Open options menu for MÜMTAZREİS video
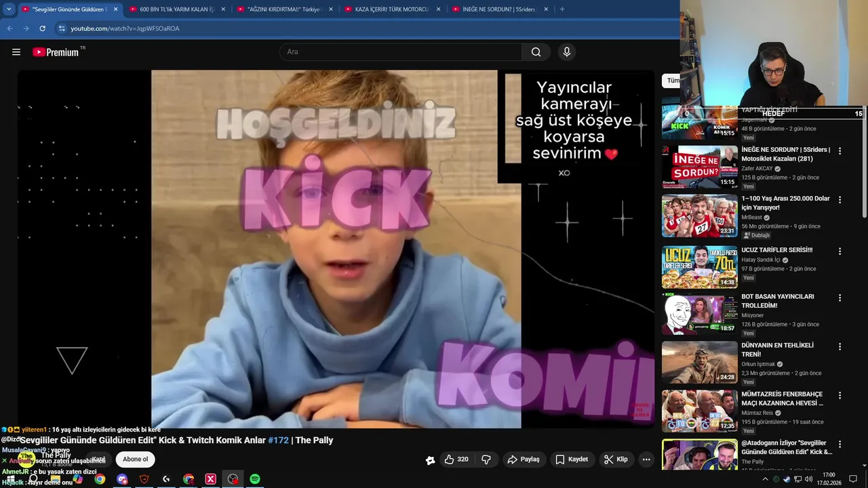 coord(840,395)
